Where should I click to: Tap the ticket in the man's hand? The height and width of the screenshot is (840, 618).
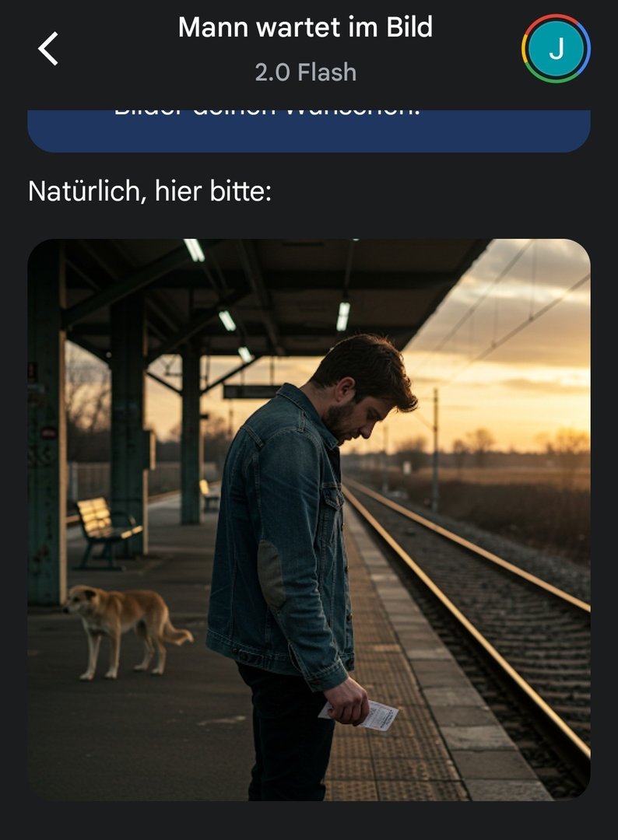click(x=370, y=716)
